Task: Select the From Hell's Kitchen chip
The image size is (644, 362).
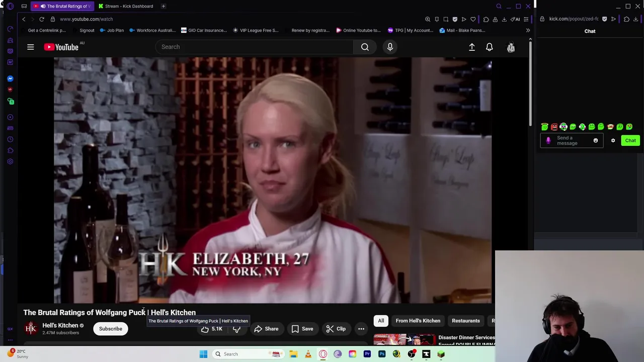Action: click(418, 321)
